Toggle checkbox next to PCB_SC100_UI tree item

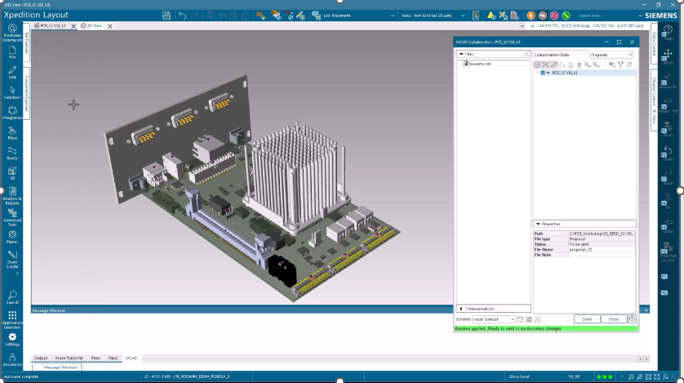coord(543,73)
